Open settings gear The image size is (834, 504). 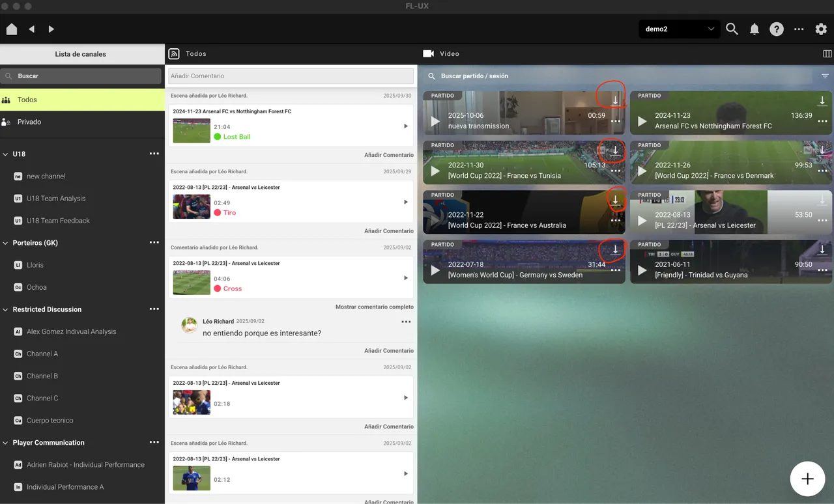pos(821,29)
